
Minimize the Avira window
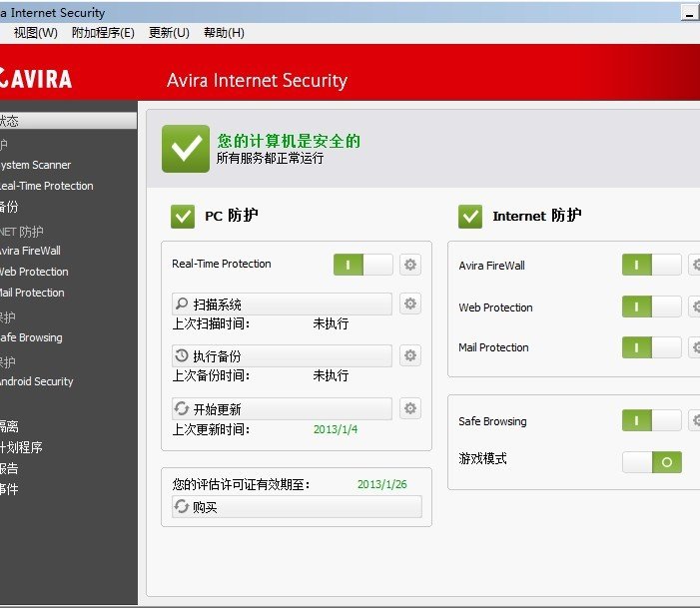click(690, 13)
